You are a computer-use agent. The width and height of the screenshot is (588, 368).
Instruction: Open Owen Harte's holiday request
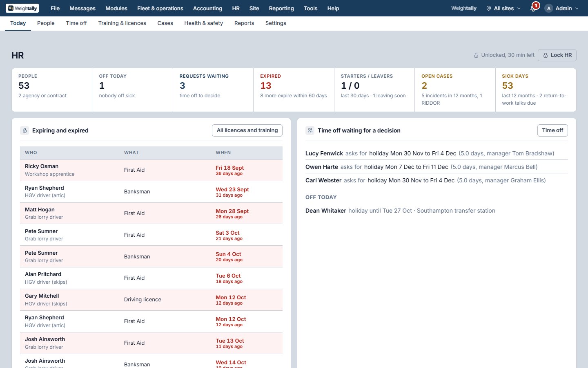point(437,167)
